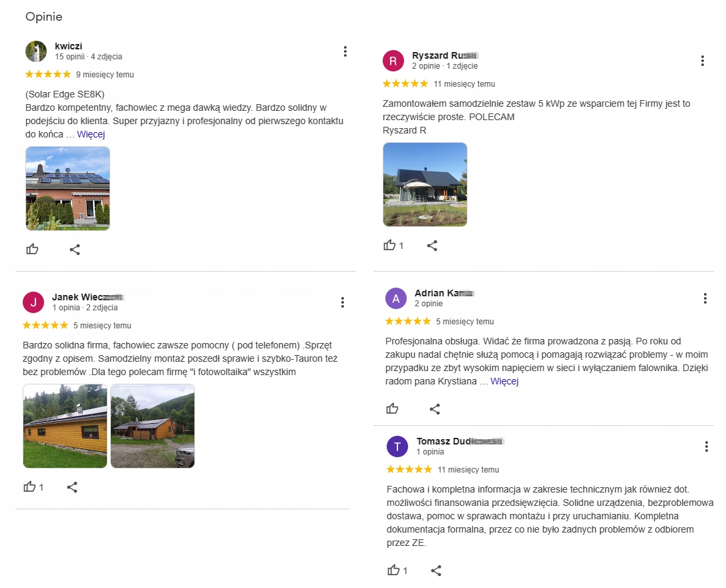This screenshot has width=726, height=588.
Task: Like Janek's review with thumbs-up
Action: click(30, 487)
